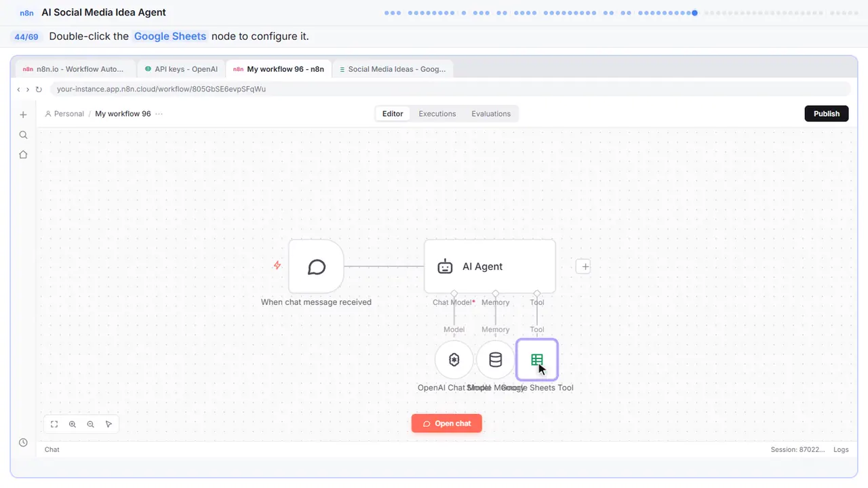The height and width of the screenshot is (488, 868).
Task: Open the Social Media Ideas browser tab
Action: [x=393, y=69]
